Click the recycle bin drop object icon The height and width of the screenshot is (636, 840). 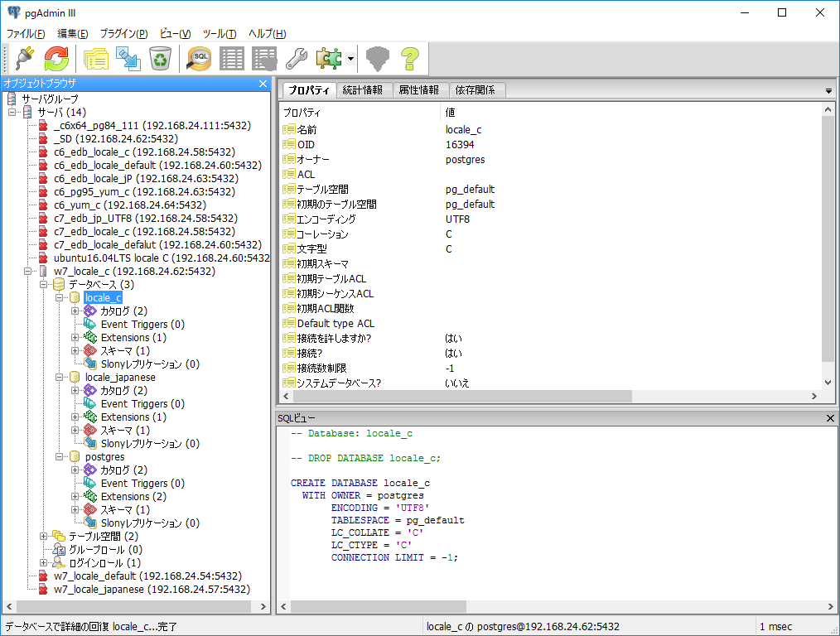tap(159, 59)
